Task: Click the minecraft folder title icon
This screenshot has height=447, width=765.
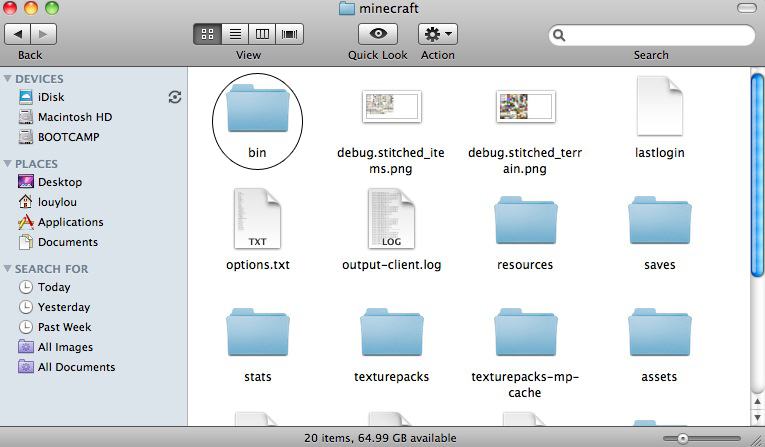Action: tap(346, 8)
